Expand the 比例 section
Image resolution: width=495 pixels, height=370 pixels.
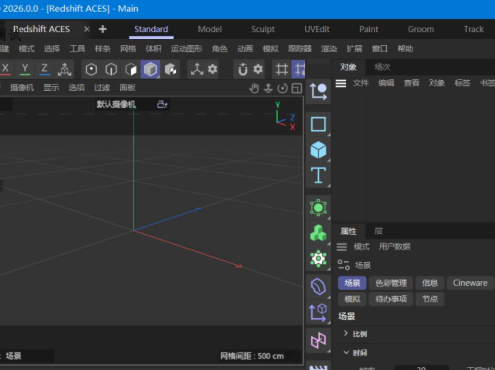pos(346,333)
